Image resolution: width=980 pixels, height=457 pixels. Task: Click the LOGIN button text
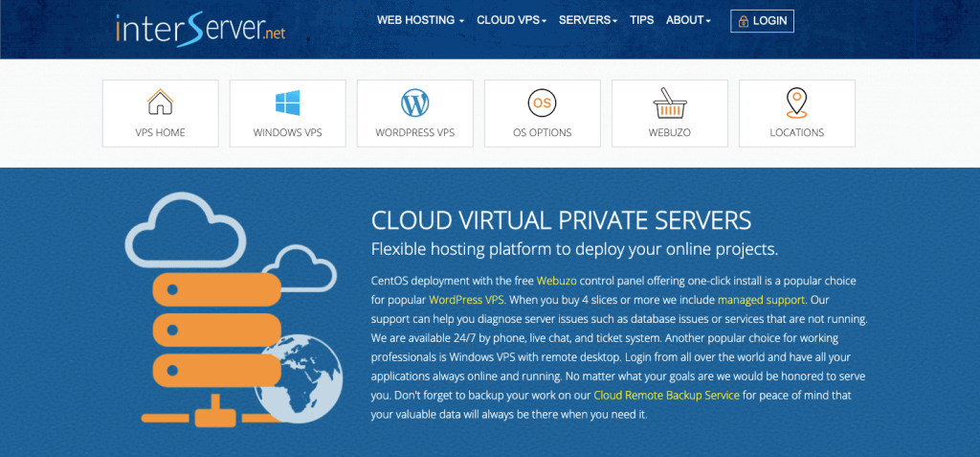[769, 21]
